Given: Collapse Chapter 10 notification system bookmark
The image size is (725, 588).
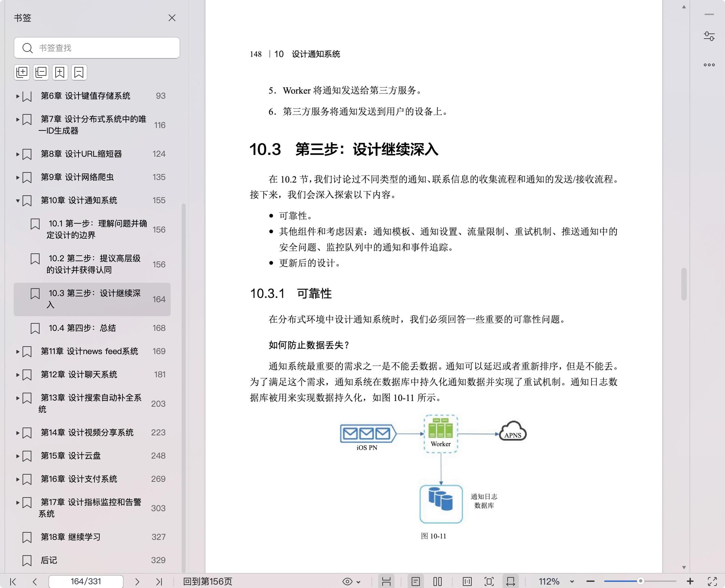Looking at the screenshot, I should pyautogui.click(x=17, y=201).
